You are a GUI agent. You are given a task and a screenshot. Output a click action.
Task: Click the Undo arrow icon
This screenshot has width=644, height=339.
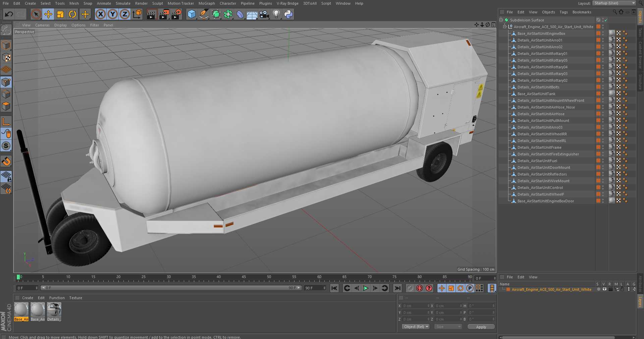(x=9, y=14)
